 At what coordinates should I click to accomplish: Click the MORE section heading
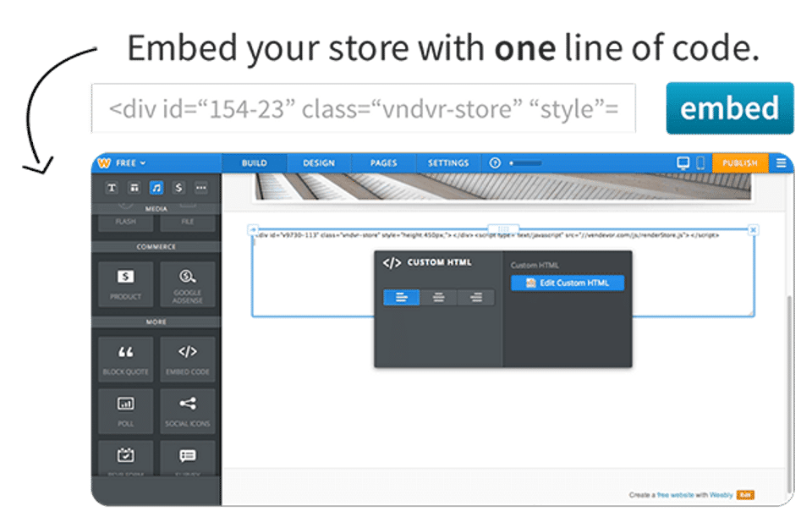point(156,322)
